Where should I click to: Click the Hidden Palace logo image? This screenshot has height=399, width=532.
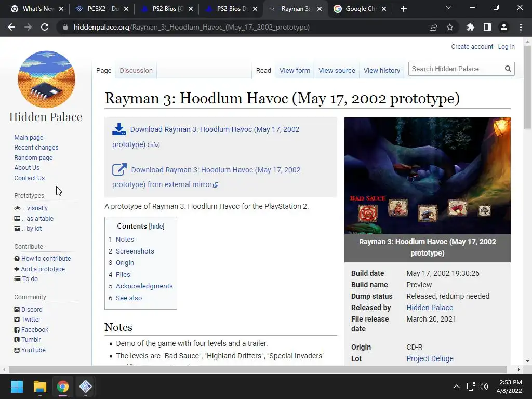(46, 79)
